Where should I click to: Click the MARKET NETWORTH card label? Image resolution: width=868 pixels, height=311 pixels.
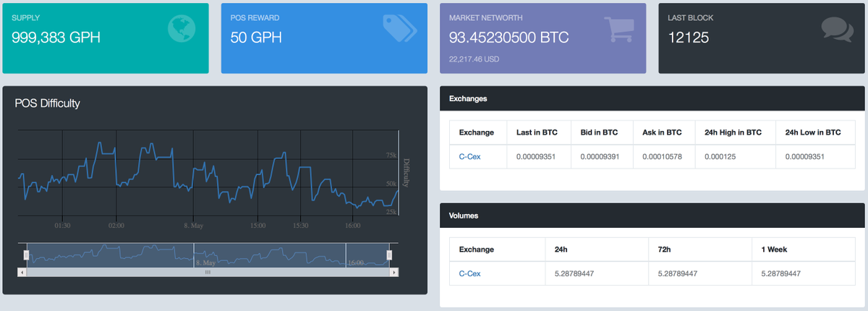[485, 17]
